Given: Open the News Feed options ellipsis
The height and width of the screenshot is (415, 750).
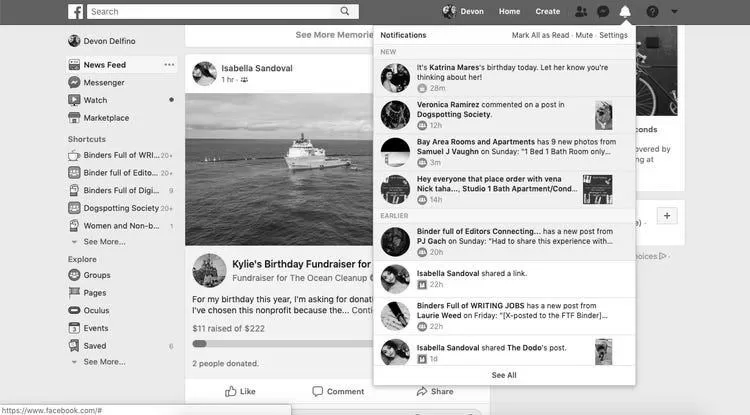Looking at the screenshot, I should tap(169, 65).
